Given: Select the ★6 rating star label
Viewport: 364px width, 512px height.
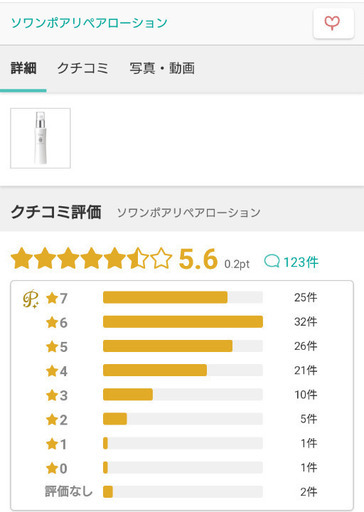Looking at the screenshot, I should tap(57, 322).
